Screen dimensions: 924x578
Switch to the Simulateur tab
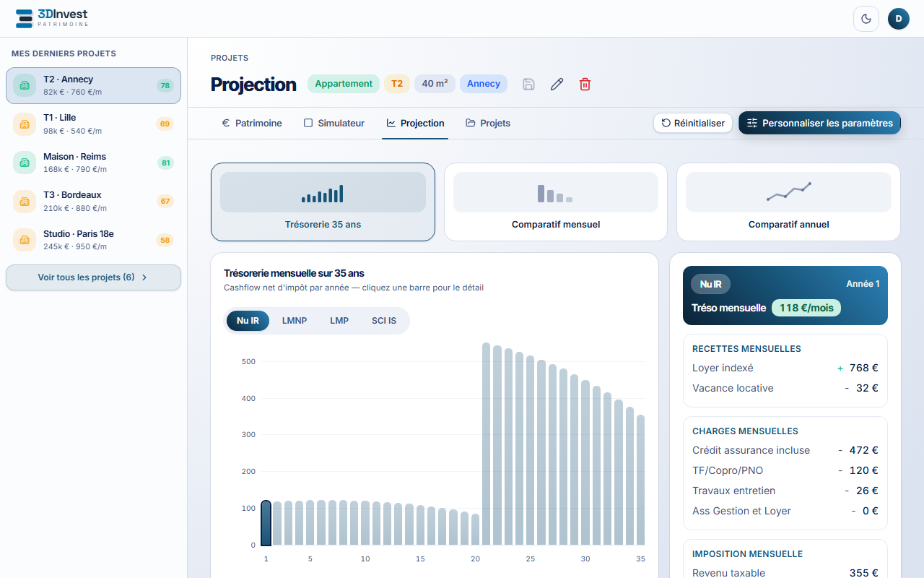pos(334,123)
